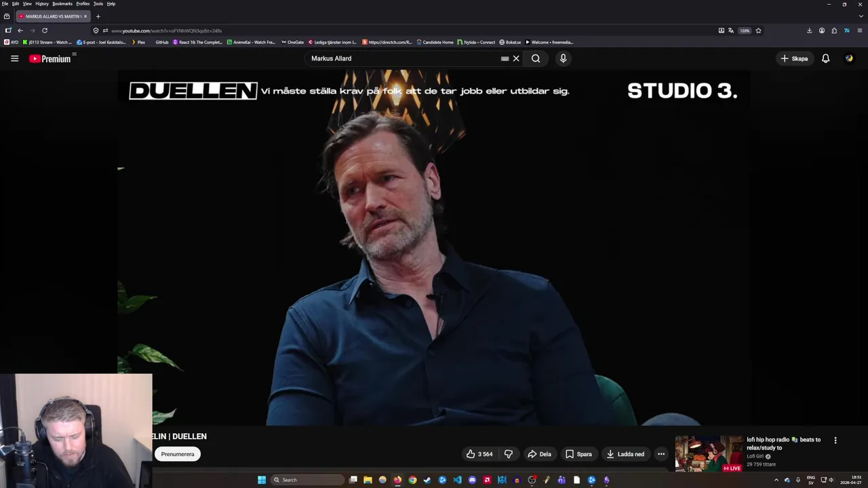Start voice search with the microphone

point(563,58)
